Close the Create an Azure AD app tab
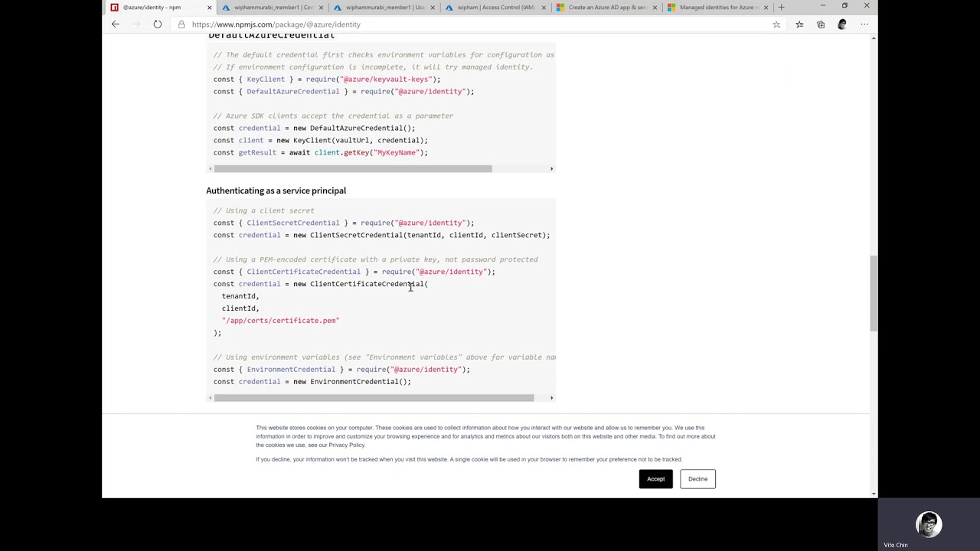The height and width of the screenshot is (551, 980). tap(655, 8)
